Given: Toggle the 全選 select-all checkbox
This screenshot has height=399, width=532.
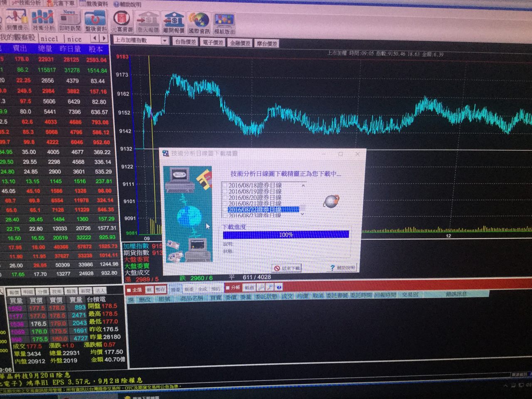Looking at the screenshot, I should 129,290.
